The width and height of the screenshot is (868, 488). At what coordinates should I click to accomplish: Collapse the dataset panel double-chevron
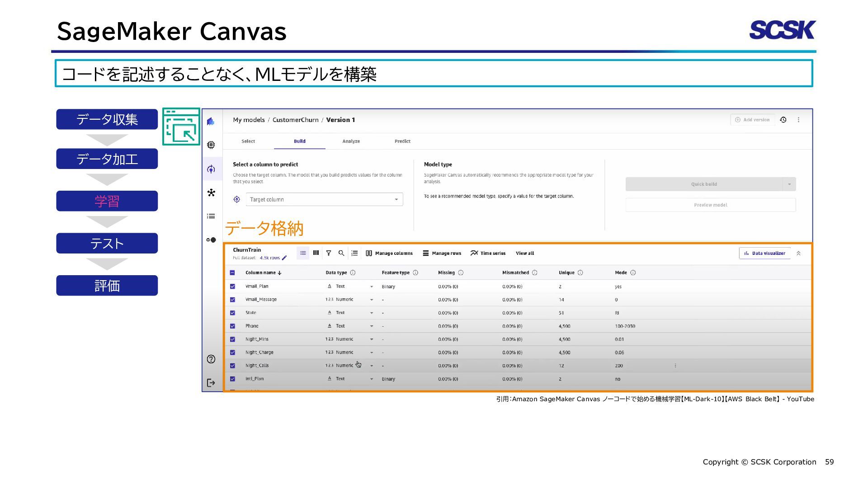tap(798, 253)
